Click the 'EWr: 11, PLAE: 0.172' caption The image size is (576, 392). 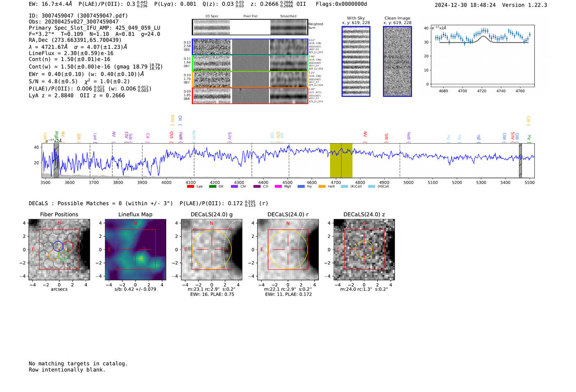coord(288,294)
